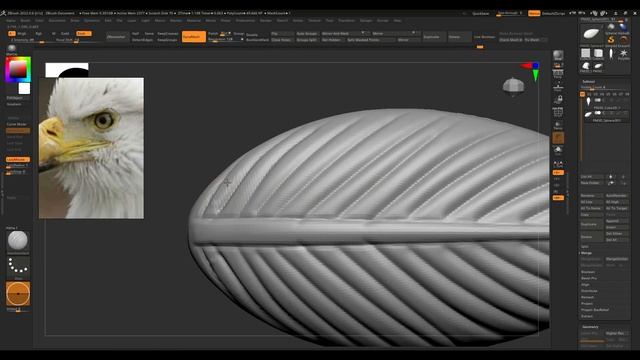Select the EraserBrush tool icon

click(x=623, y=40)
